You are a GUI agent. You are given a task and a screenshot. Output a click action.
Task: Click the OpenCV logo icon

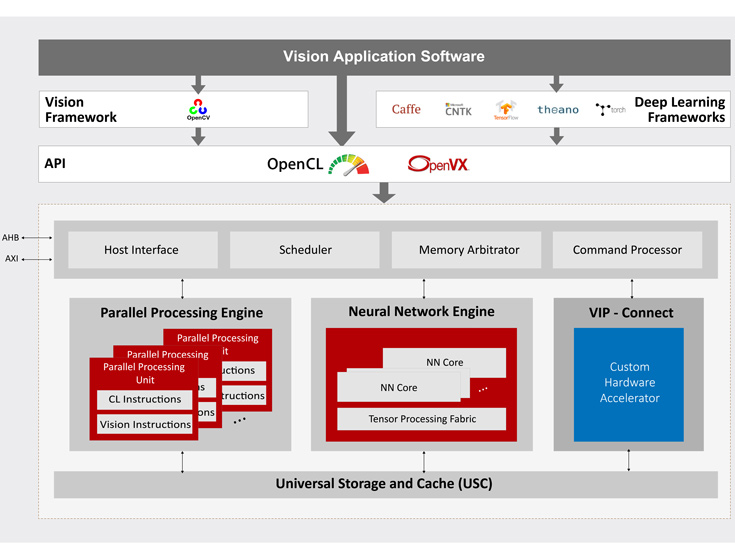198,109
